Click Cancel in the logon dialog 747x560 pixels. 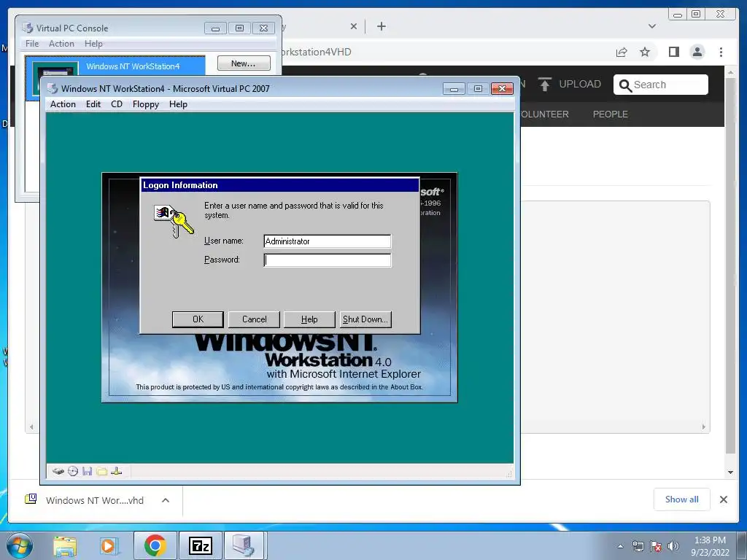pos(254,319)
